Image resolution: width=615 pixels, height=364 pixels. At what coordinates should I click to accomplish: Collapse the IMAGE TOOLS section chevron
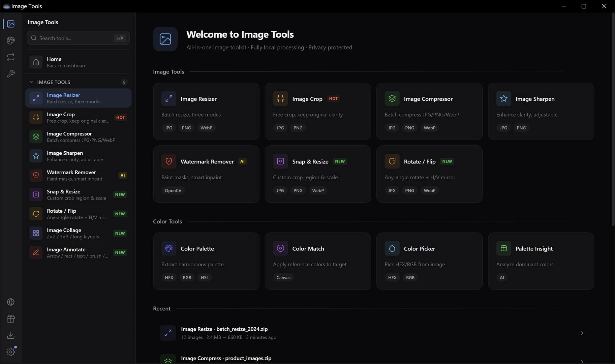pyautogui.click(x=31, y=82)
